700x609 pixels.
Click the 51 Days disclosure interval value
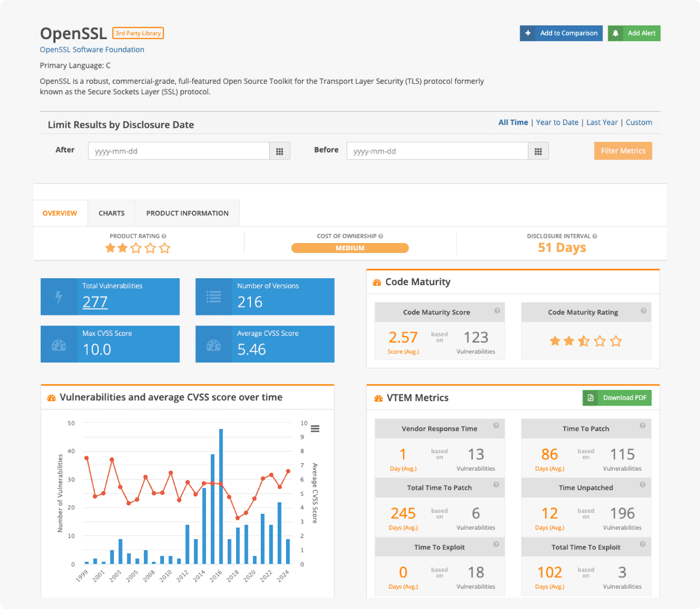point(562,247)
